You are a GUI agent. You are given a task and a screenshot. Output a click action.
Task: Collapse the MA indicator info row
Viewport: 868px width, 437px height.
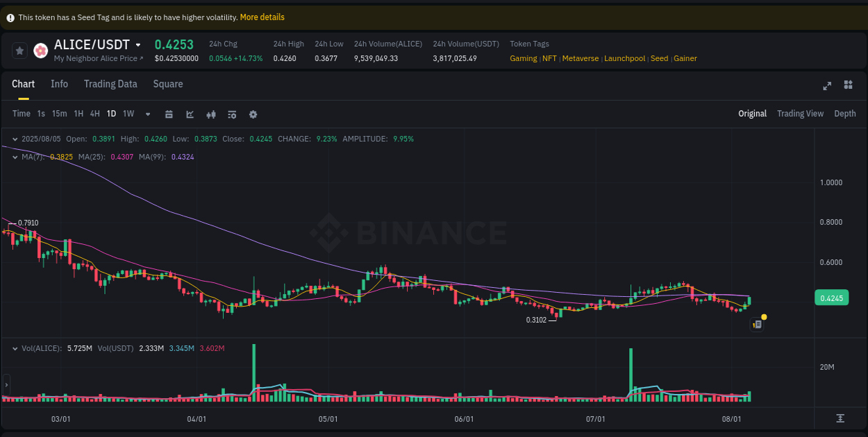pos(15,157)
